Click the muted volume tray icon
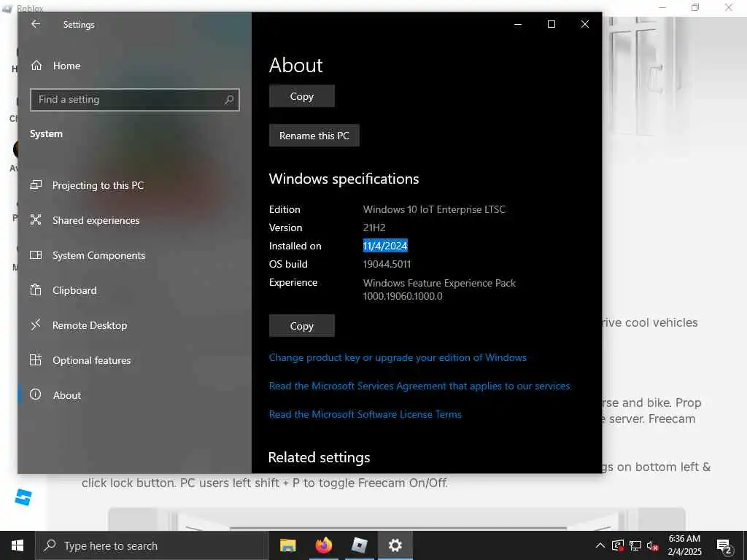Viewport: 747px width, 560px height. click(x=652, y=545)
